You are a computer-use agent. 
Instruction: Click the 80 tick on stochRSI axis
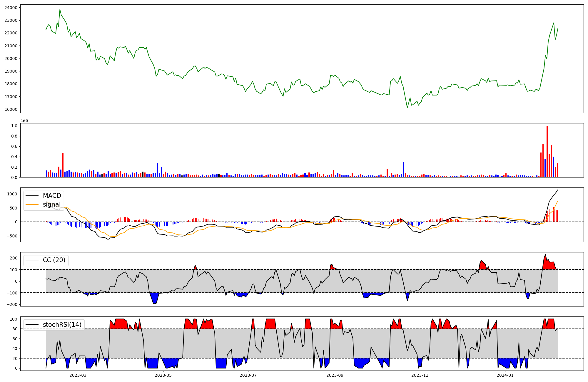(15, 329)
